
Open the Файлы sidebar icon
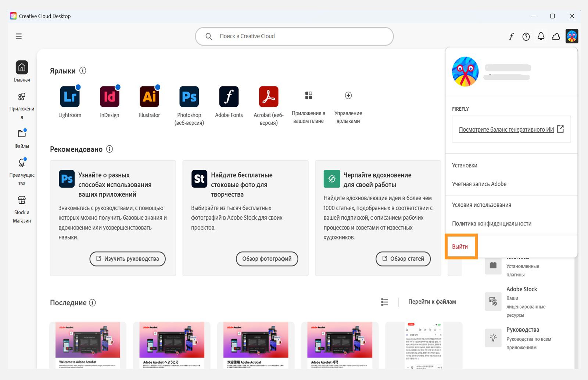[x=22, y=133]
